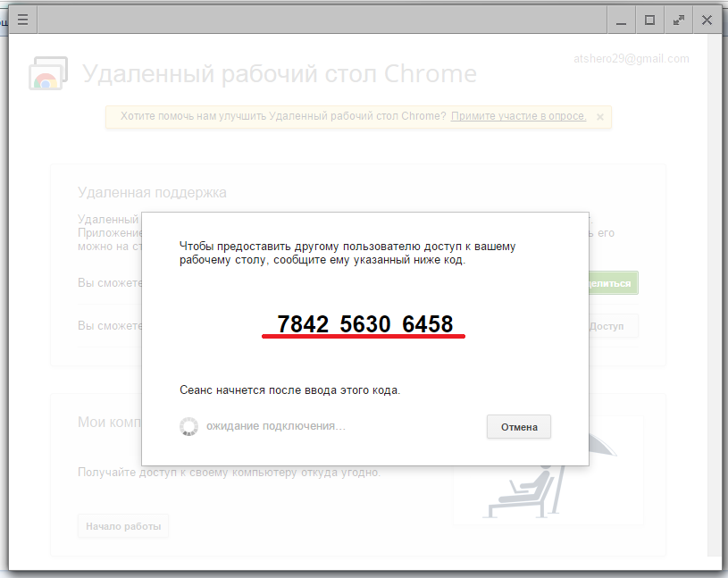Screen dimensions: 728x578
Task: Click the atshero29@gmail.com account label
Action: coord(631,59)
